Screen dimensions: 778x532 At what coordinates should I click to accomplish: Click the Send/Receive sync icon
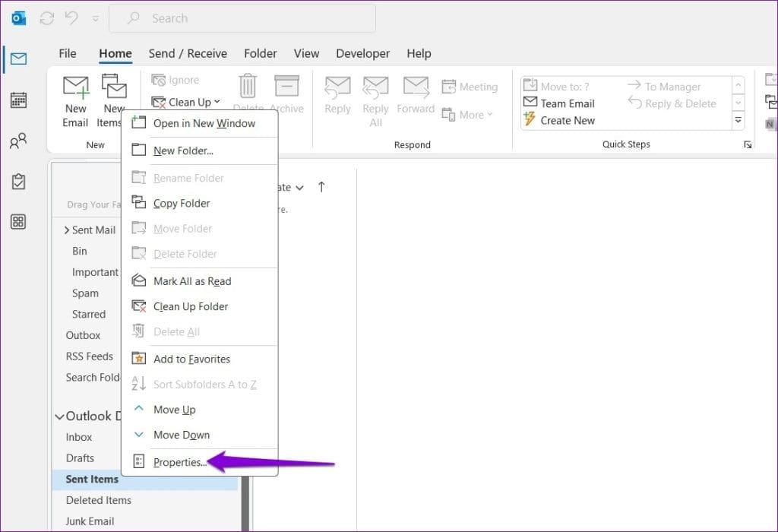46,17
